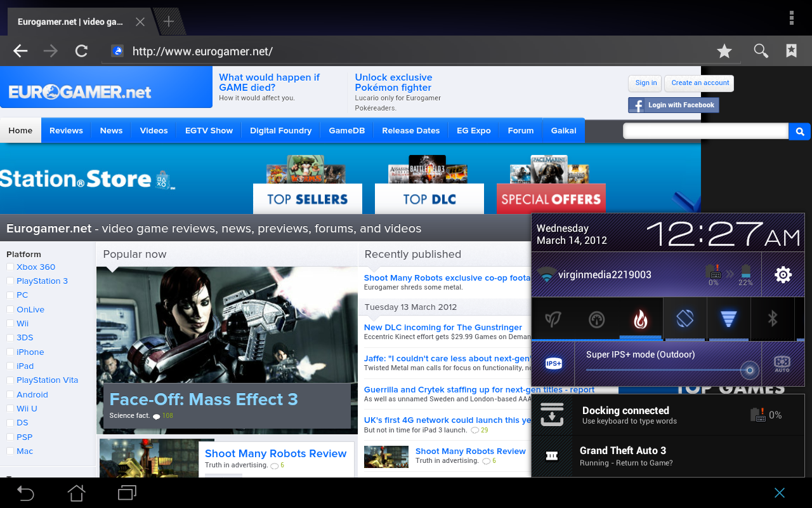The image size is (812, 508).
Task: Open the "Face-Off: Mass Effect 3" headline
Action: pos(204,399)
